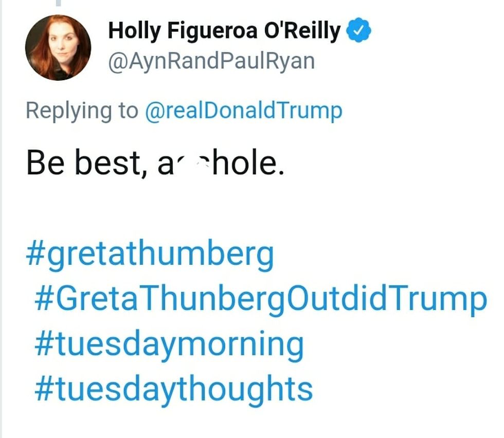Tap the #tuesdaythoughts hashtag
Screen dimensions: 504x438
[x=173, y=389]
